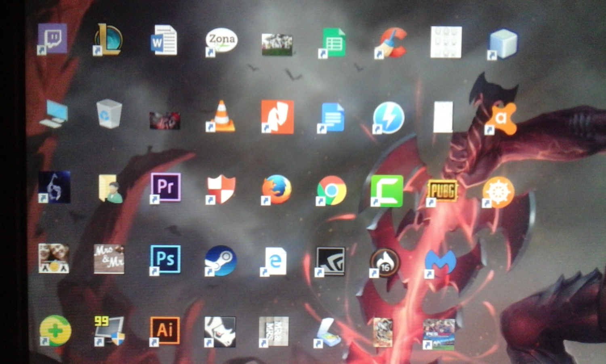Launch the flame 16 burning studio shortcut
Viewport: 606px width, 364px height.
tap(384, 263)
